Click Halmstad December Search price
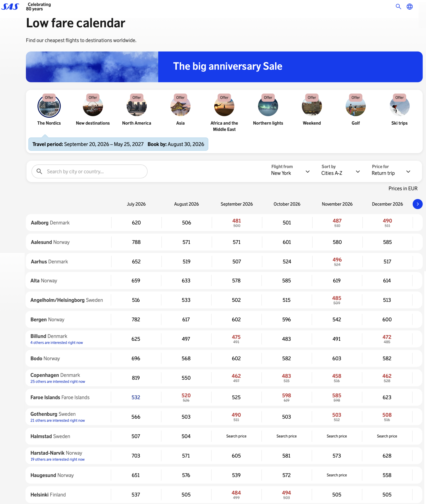This screenshot has height=504, width=426. (387, 436)
